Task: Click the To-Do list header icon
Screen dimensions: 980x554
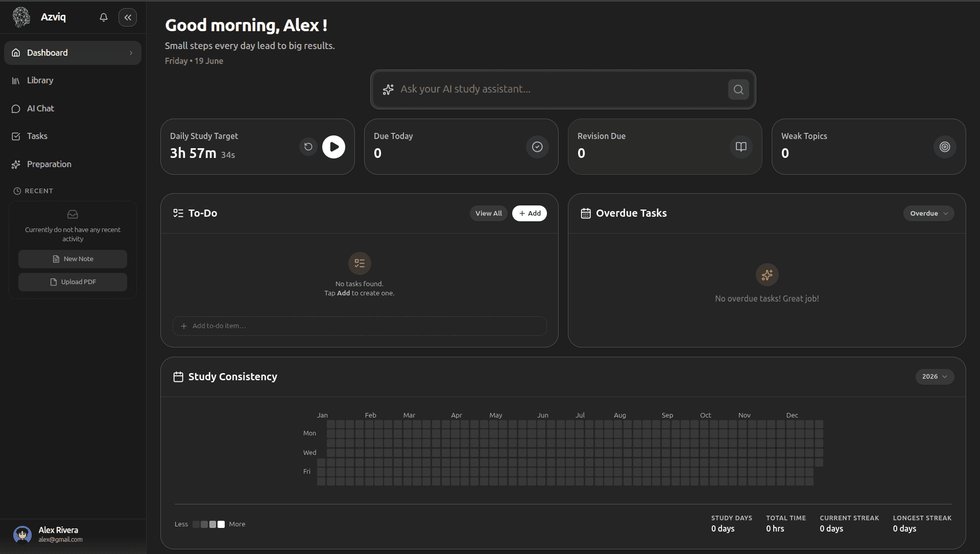Action: point(178,213)
